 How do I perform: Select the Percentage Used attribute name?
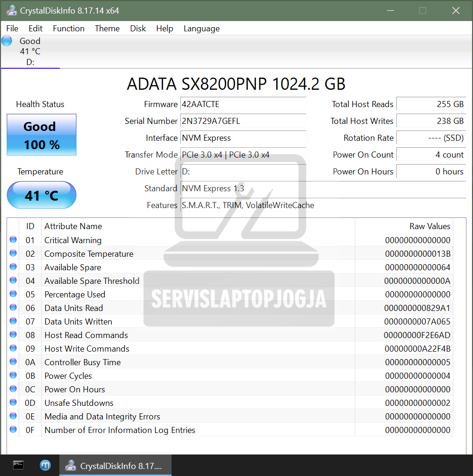tap(75, 295)
